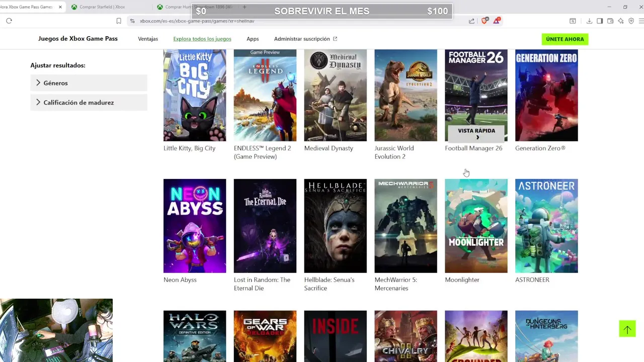Open the Brave VPN shield icon
The height and width of the screenshot is (362, 644).
tap(631, 21)
